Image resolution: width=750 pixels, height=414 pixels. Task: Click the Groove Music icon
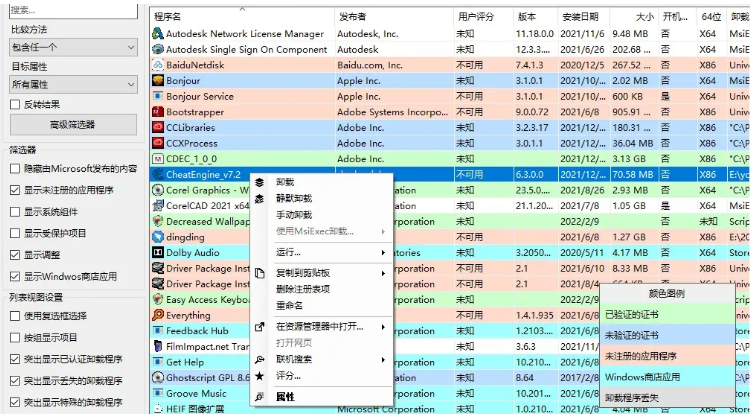tap(157, 393)
